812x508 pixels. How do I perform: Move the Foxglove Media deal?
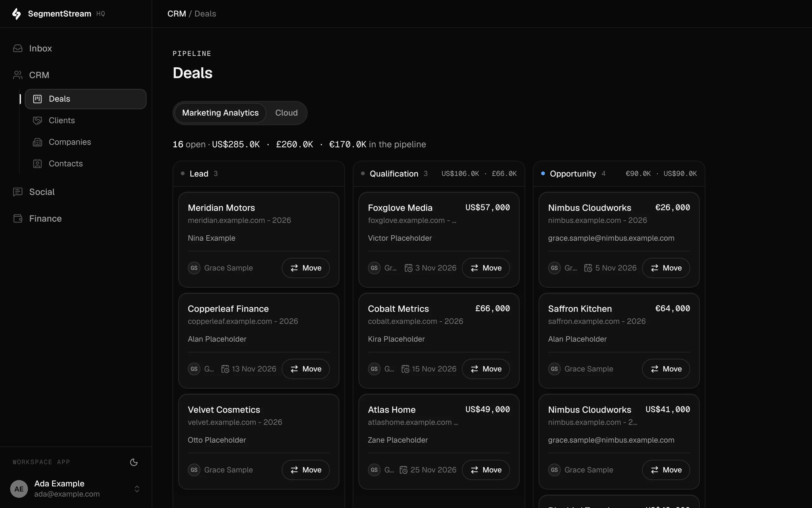click(x=486, y=268)
